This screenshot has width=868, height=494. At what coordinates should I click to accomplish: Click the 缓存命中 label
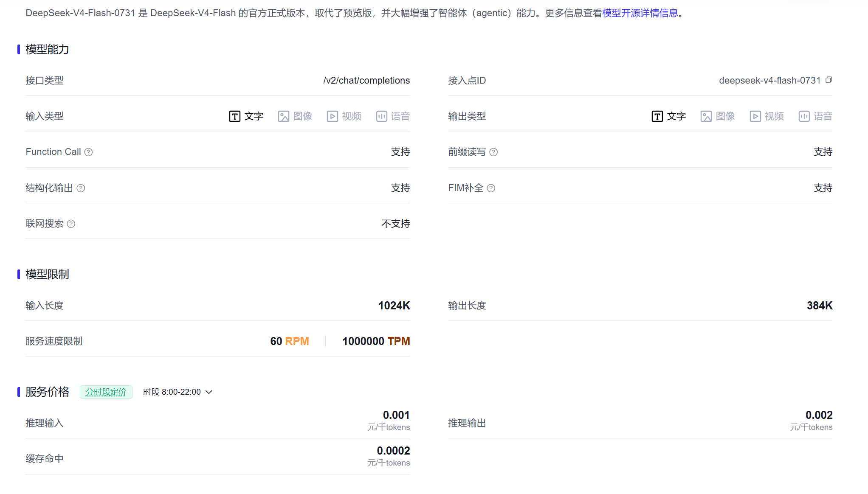pyautogui.click(x=45, y=459)
